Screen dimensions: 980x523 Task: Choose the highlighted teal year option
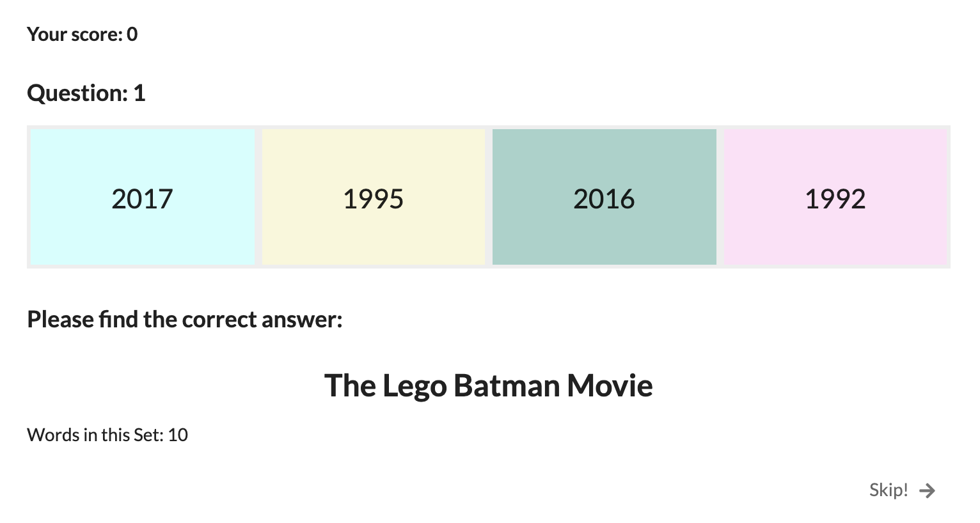click(x=604, y=197)
